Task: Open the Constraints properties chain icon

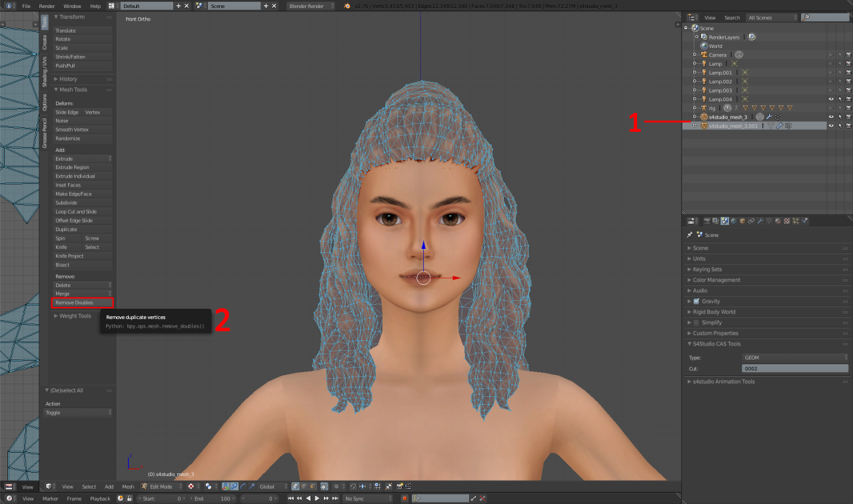Action: [x=751, y=221]
